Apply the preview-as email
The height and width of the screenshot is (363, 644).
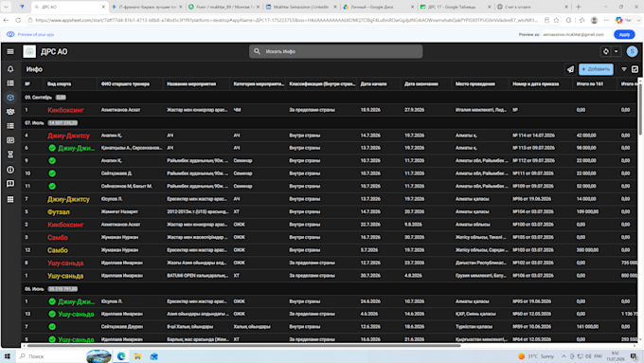coord(624,34)
